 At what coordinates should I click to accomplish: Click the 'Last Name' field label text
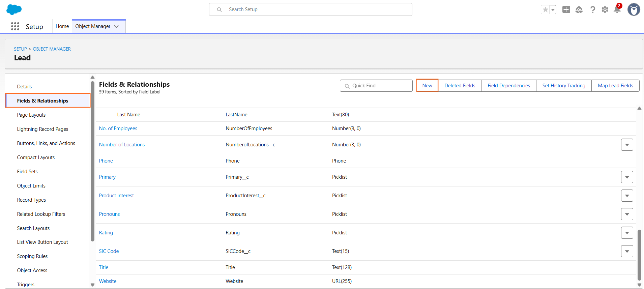click(128, 115)
